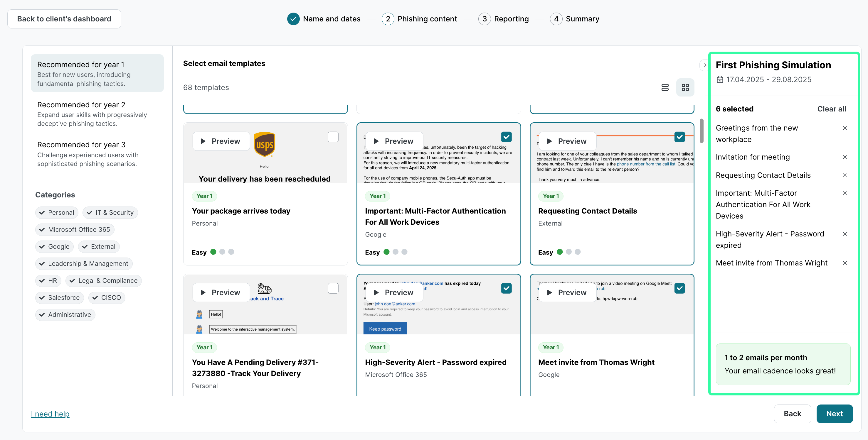Select the Pending Delivery template checkbox

pos(333,289)
